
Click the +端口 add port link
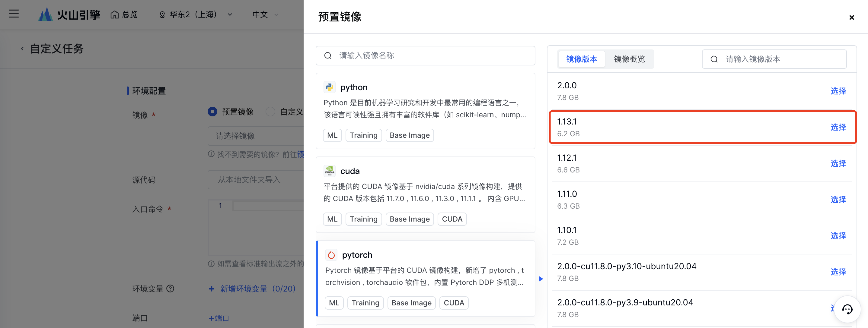(x=219, y=318)
